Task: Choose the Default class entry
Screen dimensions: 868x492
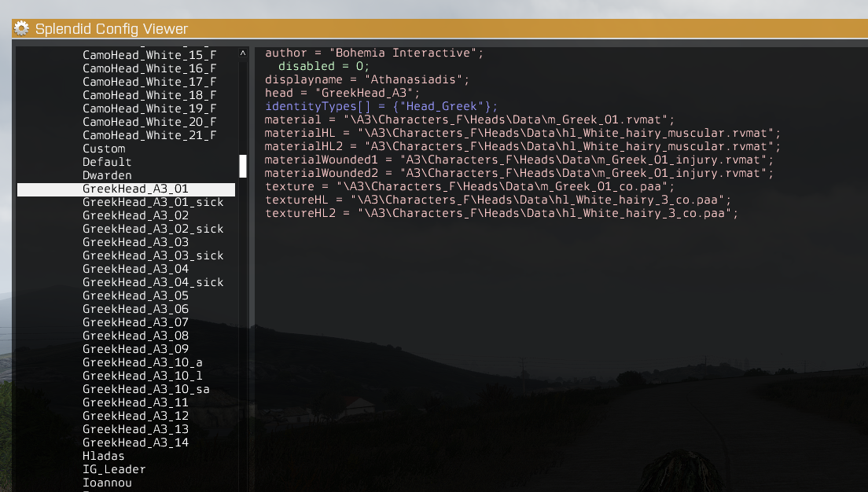Action: (107, 162)
